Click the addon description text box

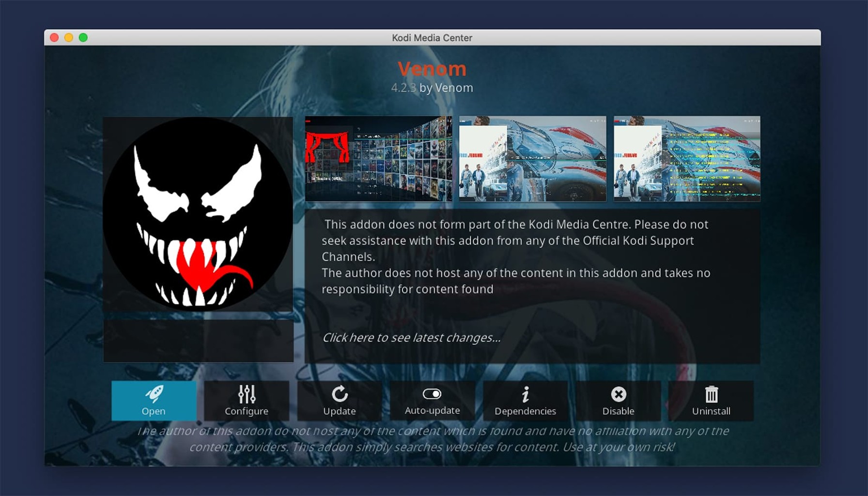pyautogui.click(x=532, y=286)
